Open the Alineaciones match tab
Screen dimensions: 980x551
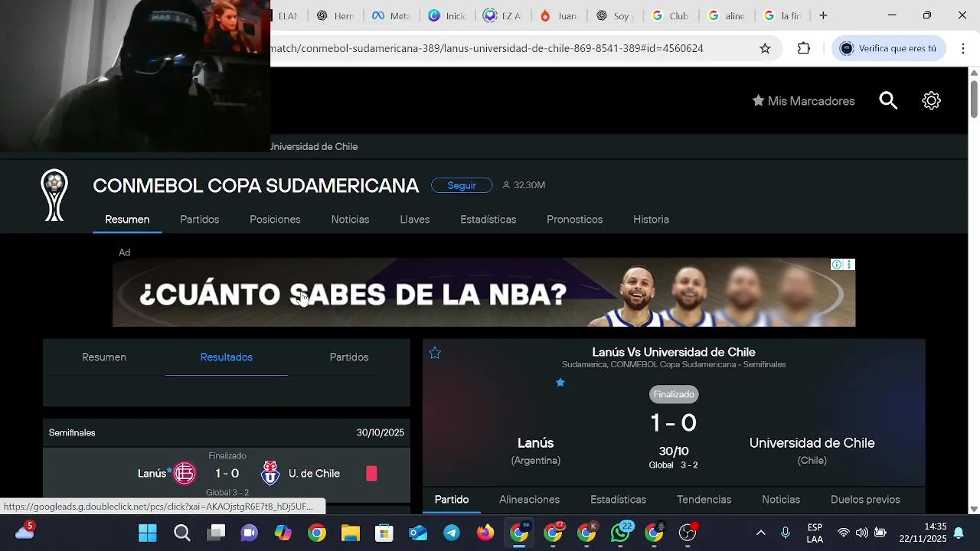point(530,500)
